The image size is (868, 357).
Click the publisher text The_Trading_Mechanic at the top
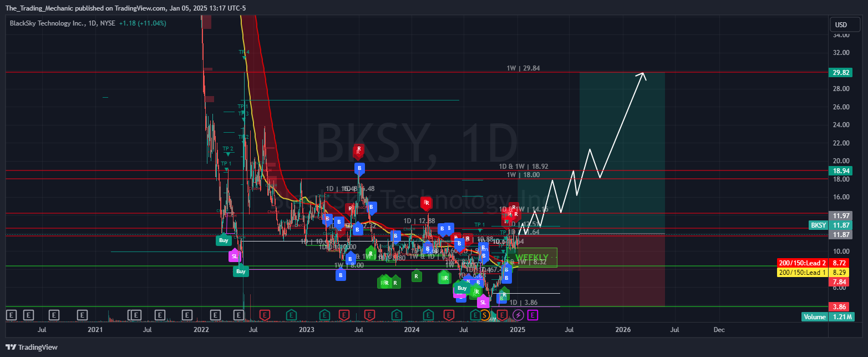tap(39, 8)
